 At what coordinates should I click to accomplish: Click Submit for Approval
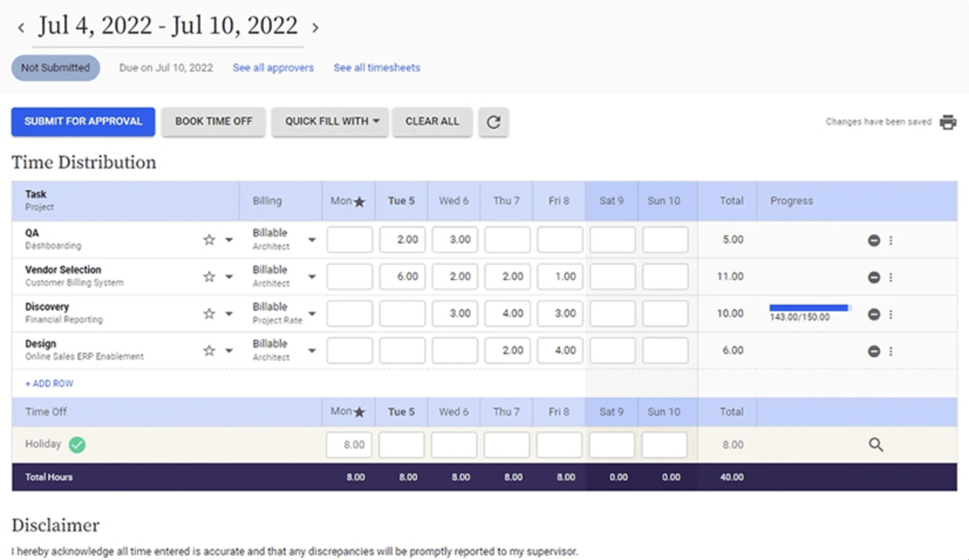[83, 122]
